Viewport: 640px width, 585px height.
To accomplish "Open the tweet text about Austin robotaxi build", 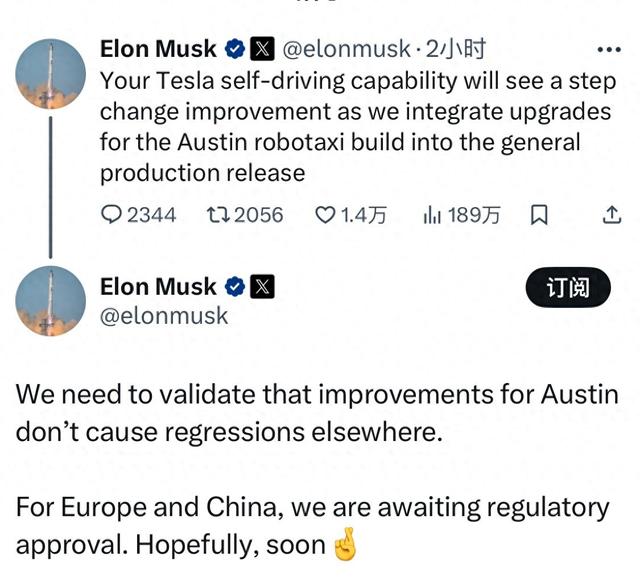I will click(x=358, y=127).
